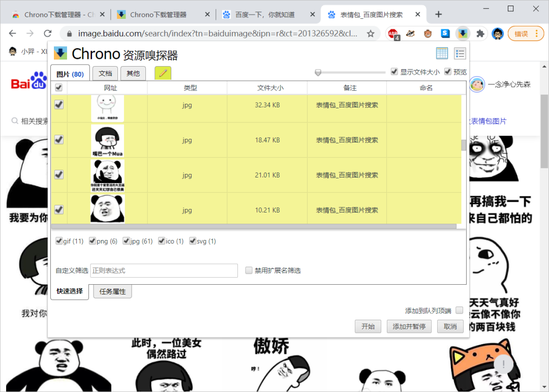Screen dimensions: 549x392
Task: Toggle the select-all checkbox in table header
Action: coord(59,87)
